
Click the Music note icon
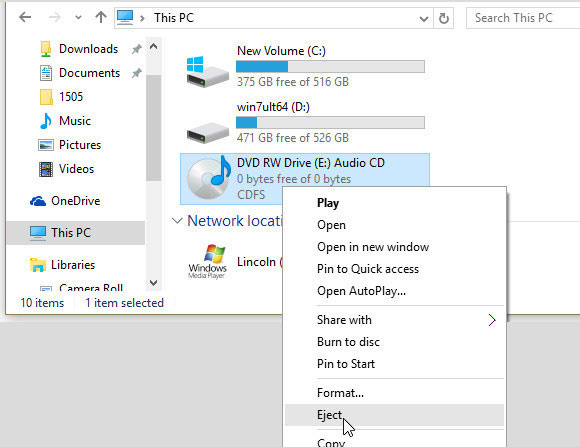45,121
